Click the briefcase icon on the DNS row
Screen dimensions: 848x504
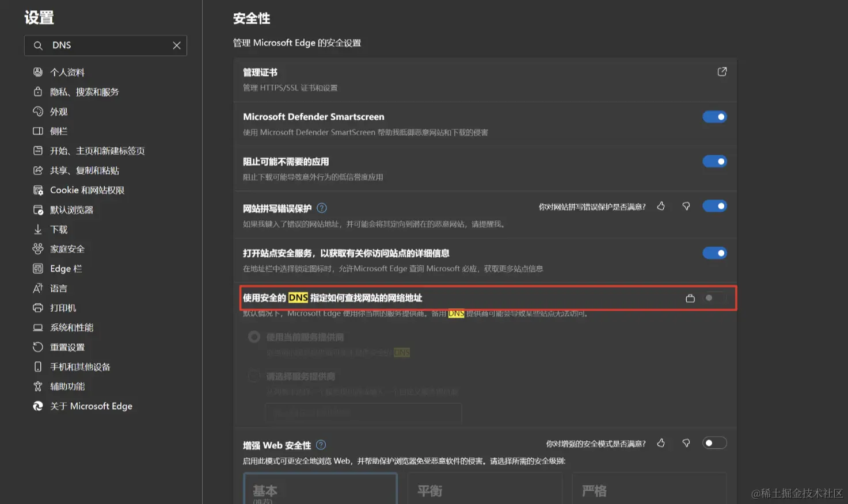690,298
